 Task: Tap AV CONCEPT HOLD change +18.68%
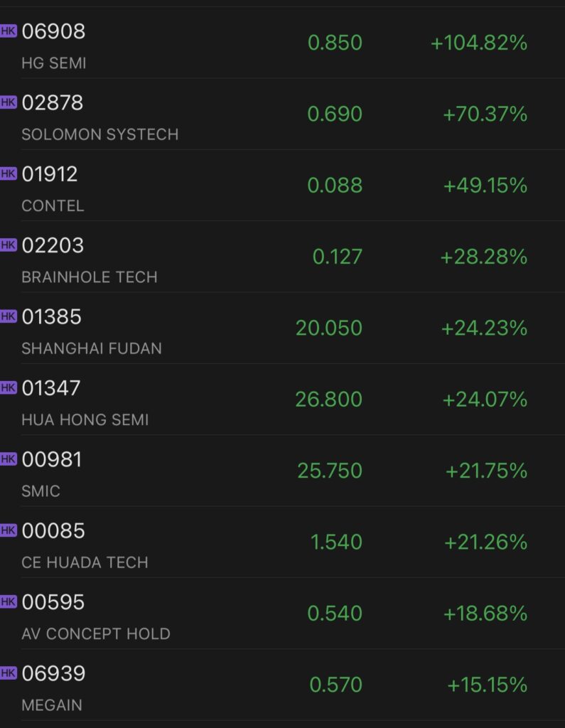tap(485, 614)
